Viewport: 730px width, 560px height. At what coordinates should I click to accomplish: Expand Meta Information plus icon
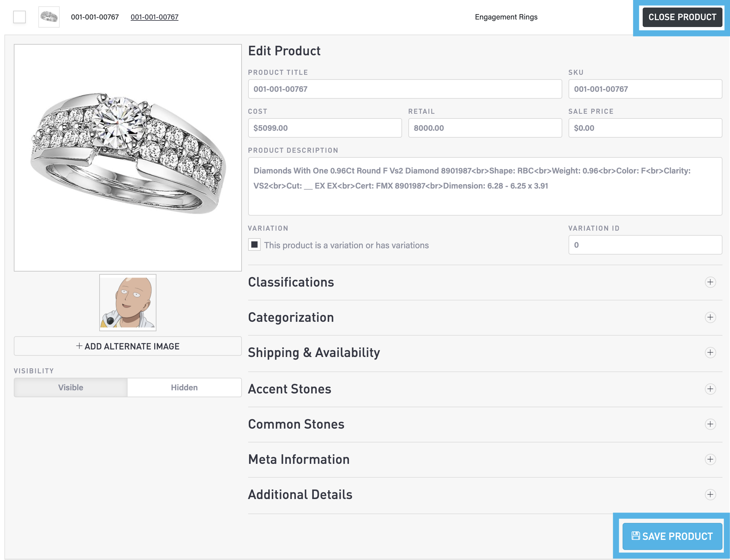(710, 459)
